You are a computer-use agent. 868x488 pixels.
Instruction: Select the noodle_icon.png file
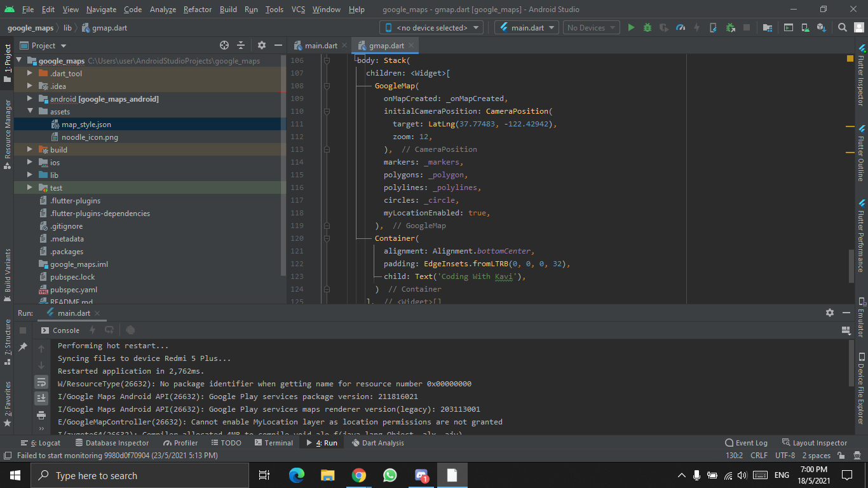point(90,137)
